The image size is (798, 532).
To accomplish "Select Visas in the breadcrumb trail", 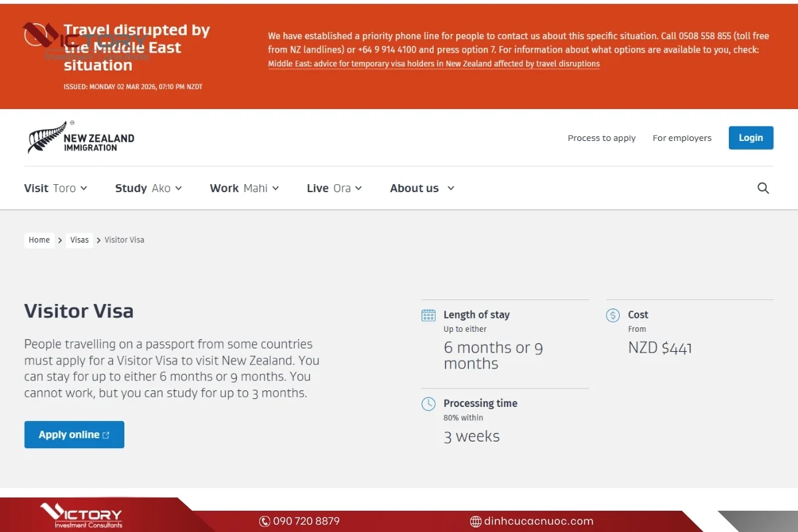I will pyautogui.click(x=79, y=240).
